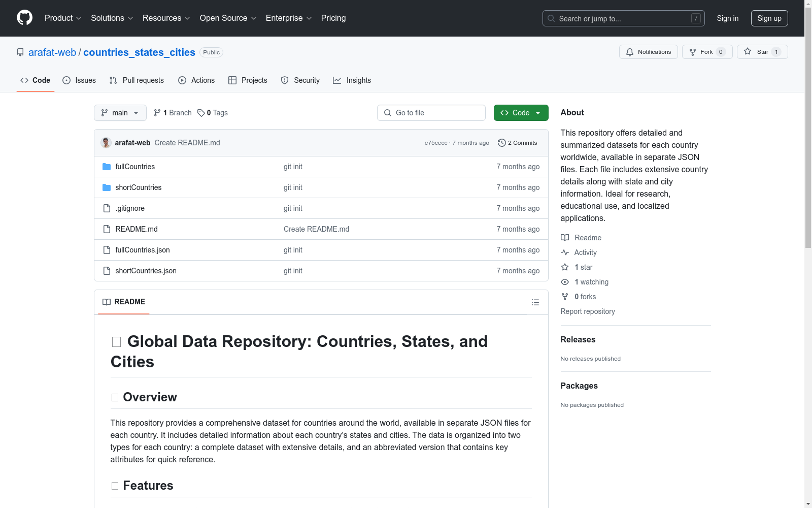The image size is (812, 508).
Task: Expand the Open Source menu
Action: click(228, 18)
